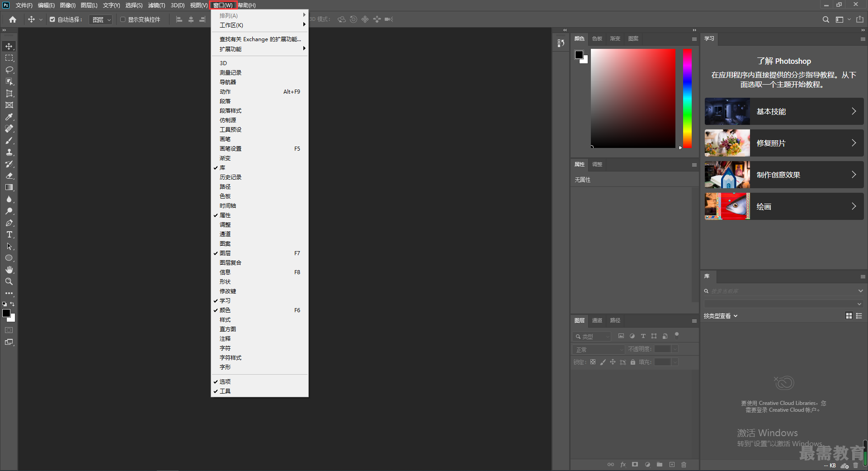868x471 pixels.
Task: Expand the 扩展功能 submenu
Action: pos(259,49)
